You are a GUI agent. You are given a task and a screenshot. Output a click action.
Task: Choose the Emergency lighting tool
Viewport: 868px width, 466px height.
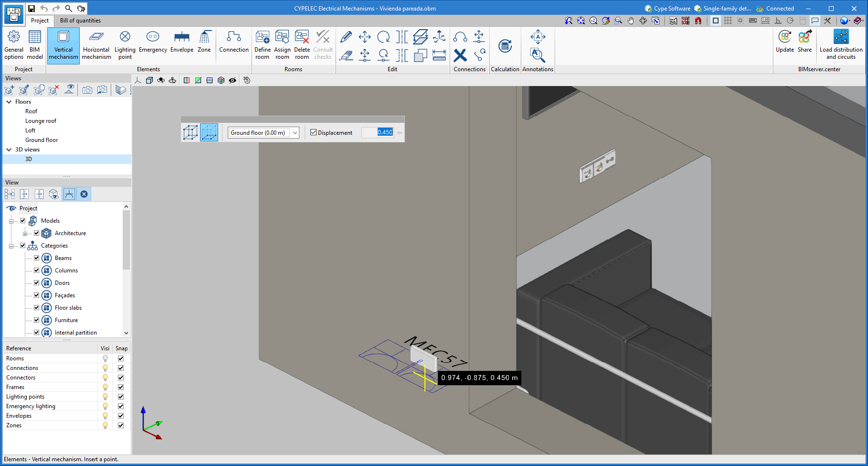[153, 42]
